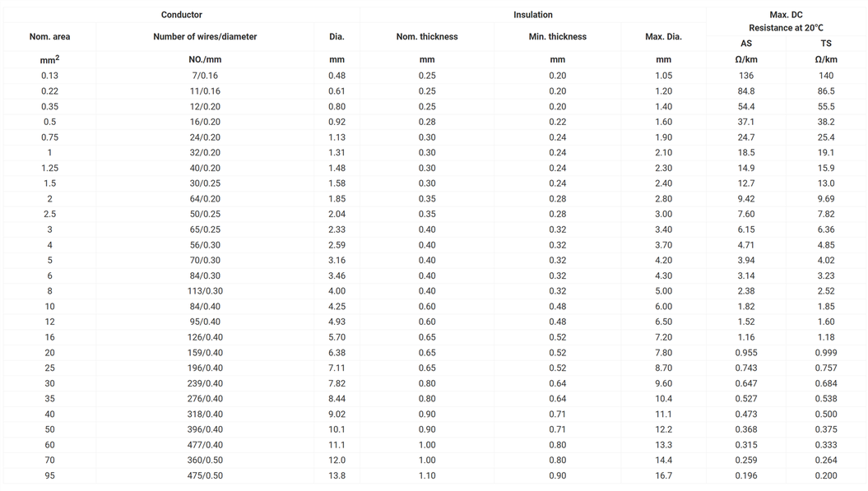Select the 0.999 TS resistance value
The width and height of the screenshot is (868, 491).
pos(826,353)
